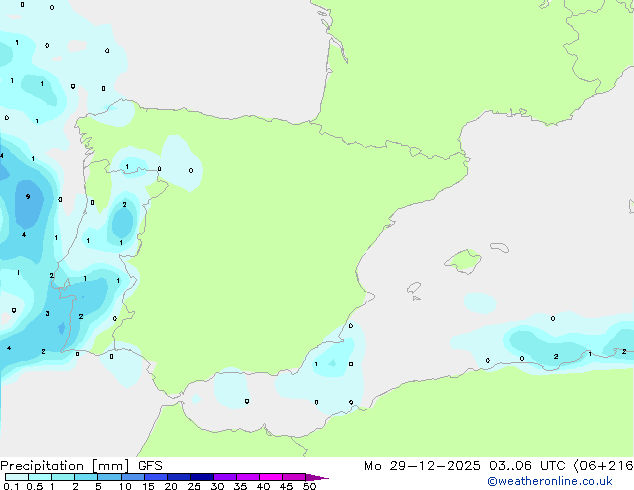This screenshot has width=634, height=490.
Task: Click the 'Mo 29-12-2025 03..06 UTC' timestamp
Action: pos(465,466)
